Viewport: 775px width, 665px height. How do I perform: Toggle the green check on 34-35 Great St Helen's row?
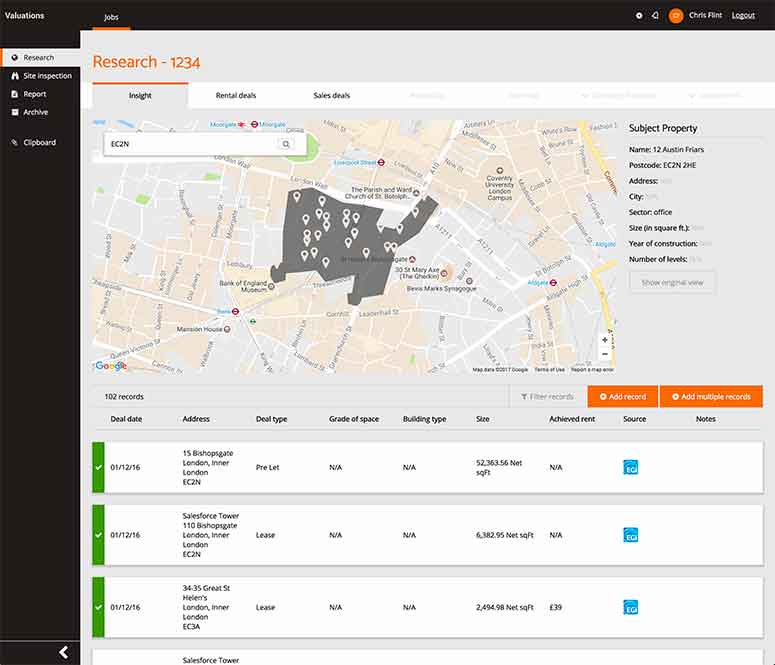98,607
